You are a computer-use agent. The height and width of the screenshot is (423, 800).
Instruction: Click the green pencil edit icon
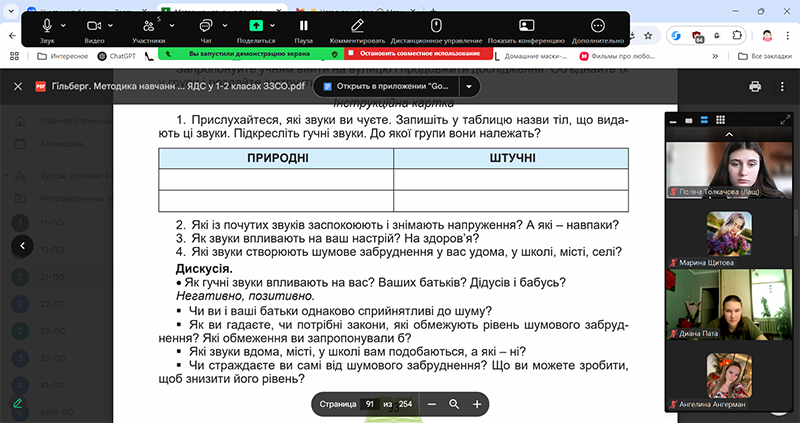(17, 403)
